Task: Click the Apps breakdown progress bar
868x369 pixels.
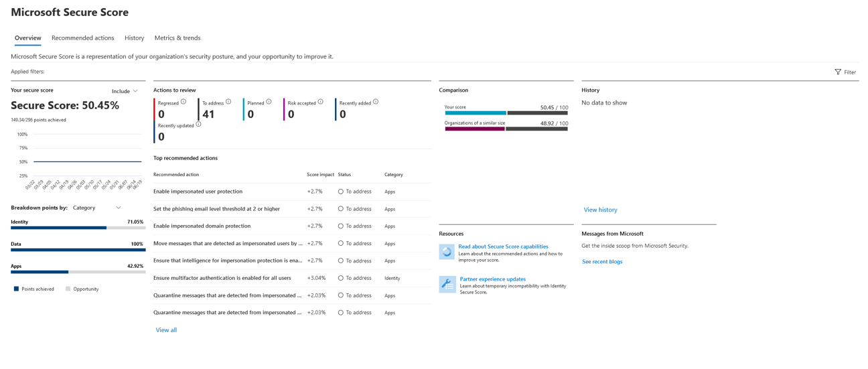Action: point(78,272)
